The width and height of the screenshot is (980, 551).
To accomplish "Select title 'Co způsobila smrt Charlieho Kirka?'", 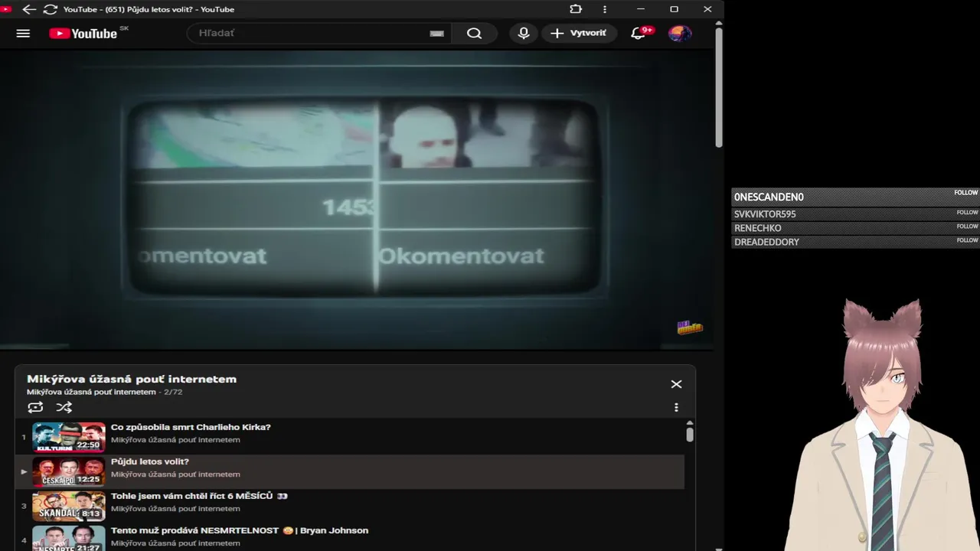I will tap(191, 427).
